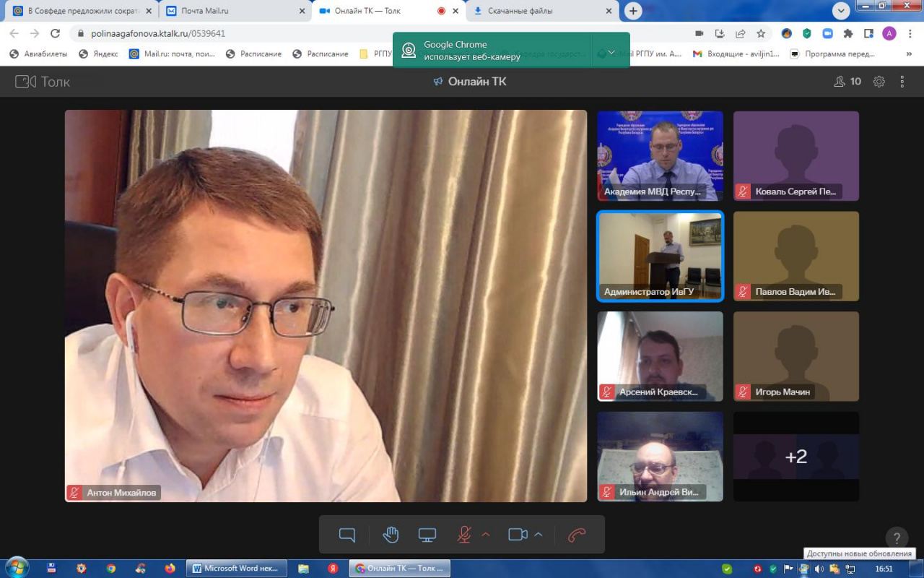Toggle the camera on or off
Viewport: 924px width, 578px height.
(518, 535)
